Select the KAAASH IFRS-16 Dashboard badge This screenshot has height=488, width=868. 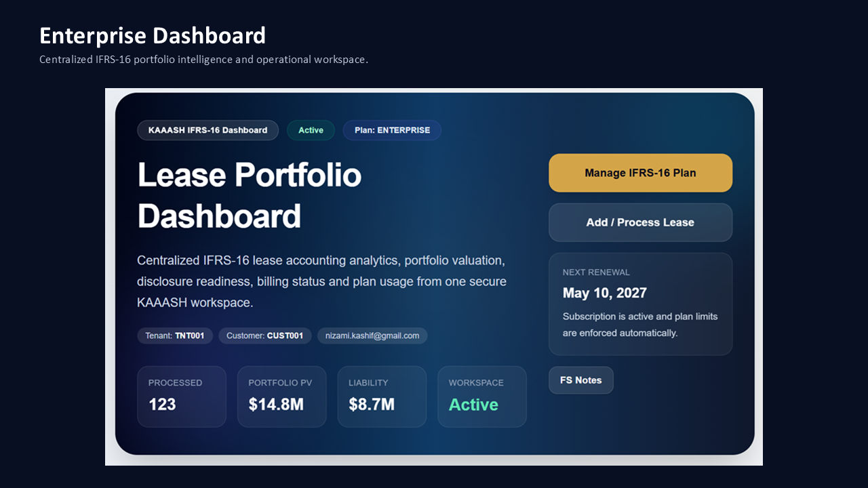(208, 130)
